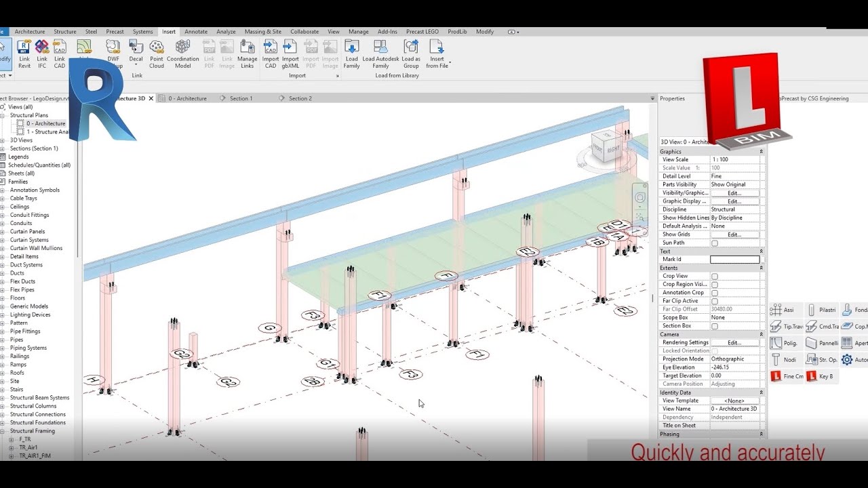Click the Pannelli tool in the Precast palette
The width and height of the screenshot is (868, 488).
(823, 343)
